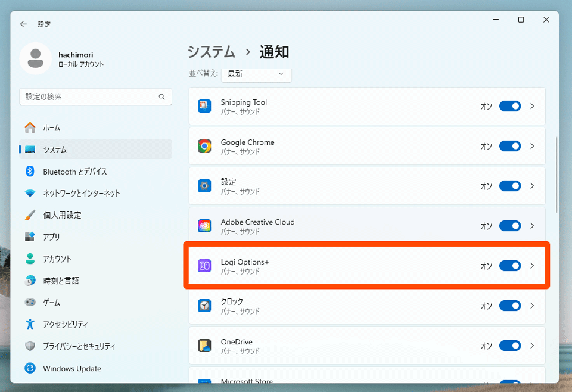572x392 pixels.
Task: Click the Snipping Tool app icon
Action: click(x=204, y=107)
